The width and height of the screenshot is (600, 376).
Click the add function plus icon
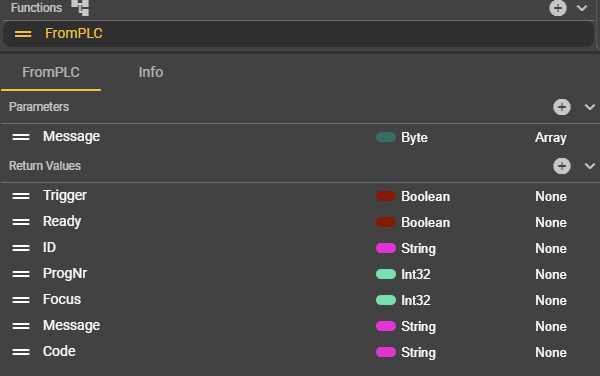click(x=558, y=8)
